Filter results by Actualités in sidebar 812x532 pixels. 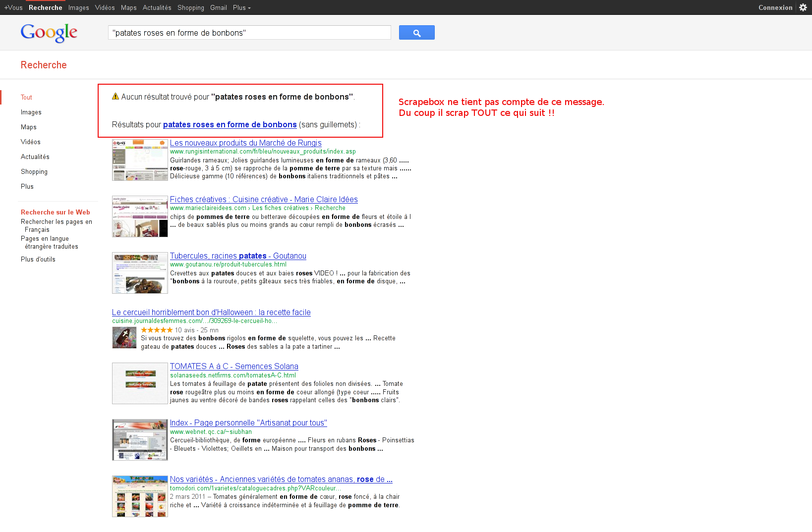[x=35, y=157]
